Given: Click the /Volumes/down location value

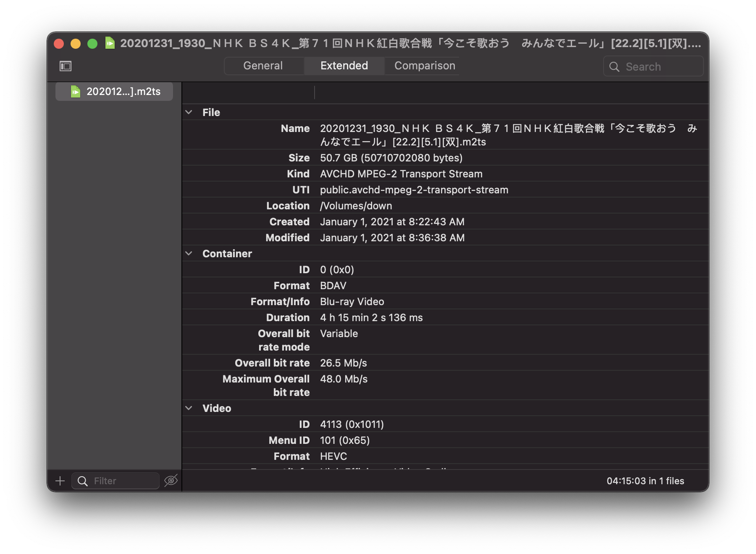Looking at the screenshot, I should click(356, 206).
